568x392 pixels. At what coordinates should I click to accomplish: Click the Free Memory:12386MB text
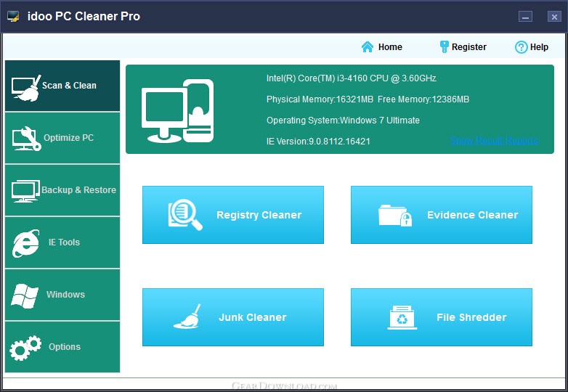point(423,99)
